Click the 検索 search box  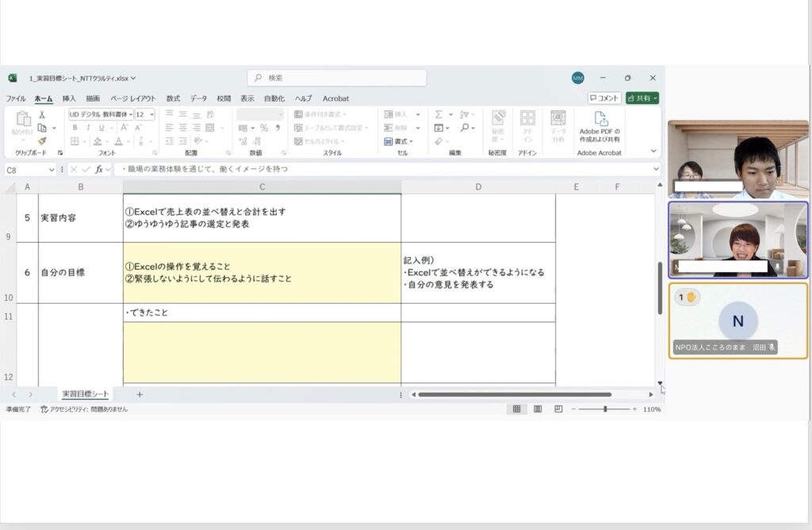pyautogui.click(x=337, y=78)
